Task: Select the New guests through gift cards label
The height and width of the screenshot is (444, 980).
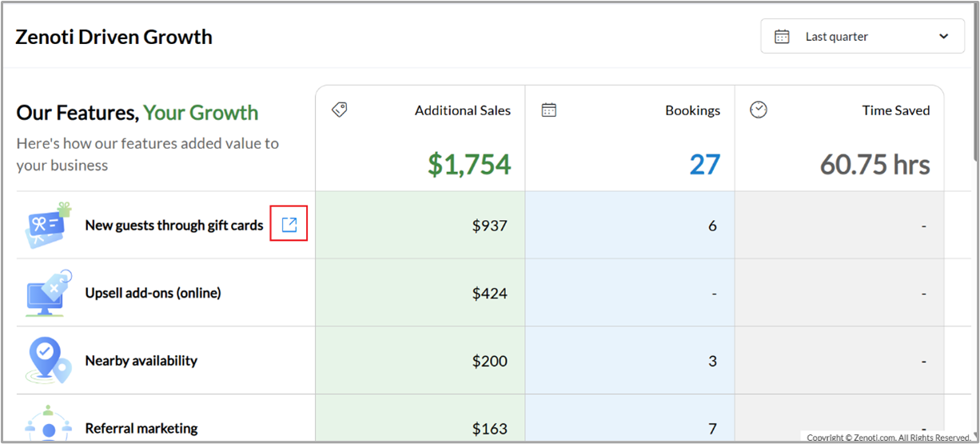Action: click(174, 226)
